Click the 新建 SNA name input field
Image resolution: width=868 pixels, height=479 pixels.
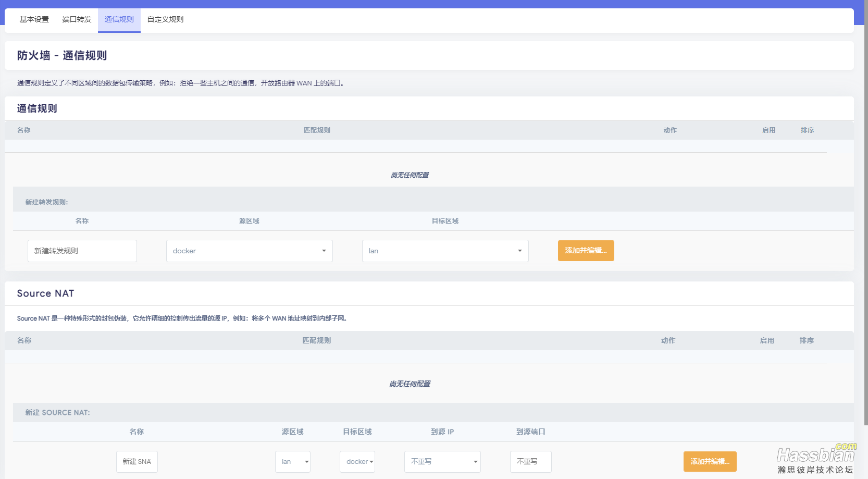(x=137, y=462)
